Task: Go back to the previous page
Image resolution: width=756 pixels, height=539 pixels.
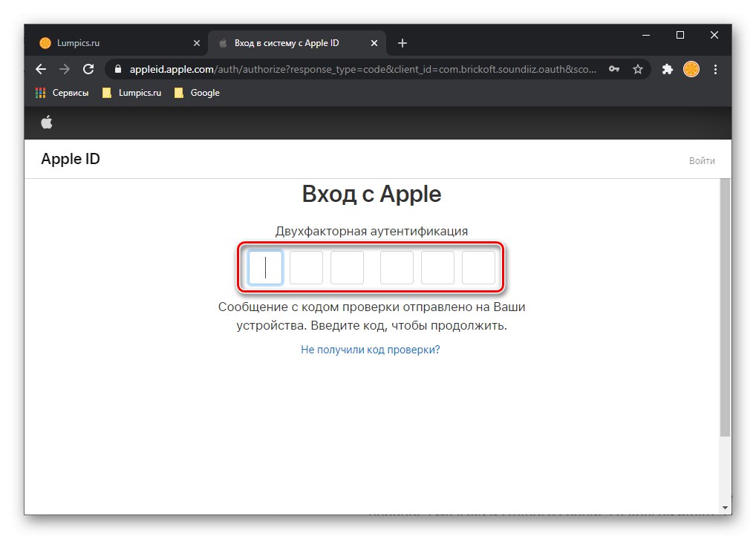Action: [x=41, y=70]
